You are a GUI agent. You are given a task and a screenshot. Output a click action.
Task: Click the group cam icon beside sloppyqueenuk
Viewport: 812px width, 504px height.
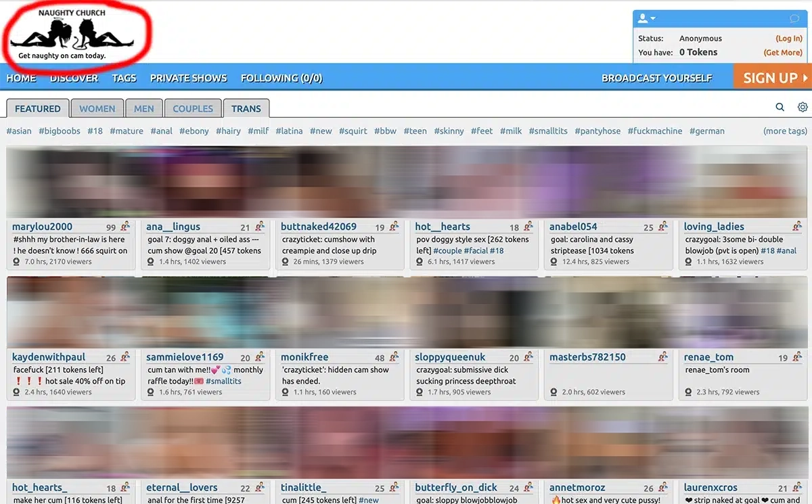(x=529, y=357)
